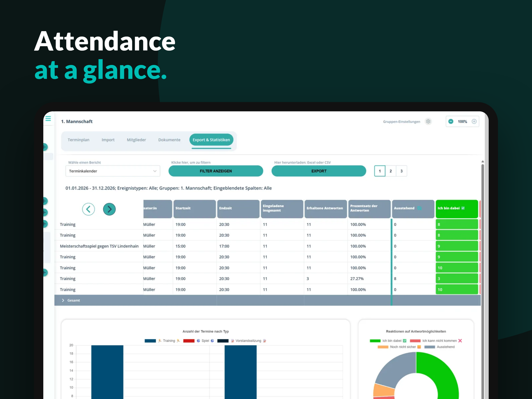The image size is (532, 399).
Task: Click the Eingeladene insgesamt column header
Action: tap(282, 209)
